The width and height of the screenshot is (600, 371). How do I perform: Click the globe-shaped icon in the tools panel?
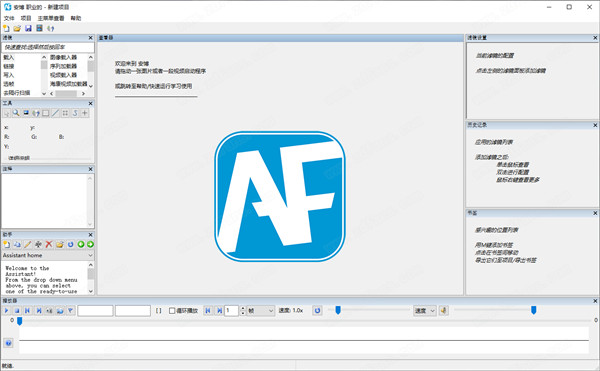pyautogui.click(x=36, y=113)
